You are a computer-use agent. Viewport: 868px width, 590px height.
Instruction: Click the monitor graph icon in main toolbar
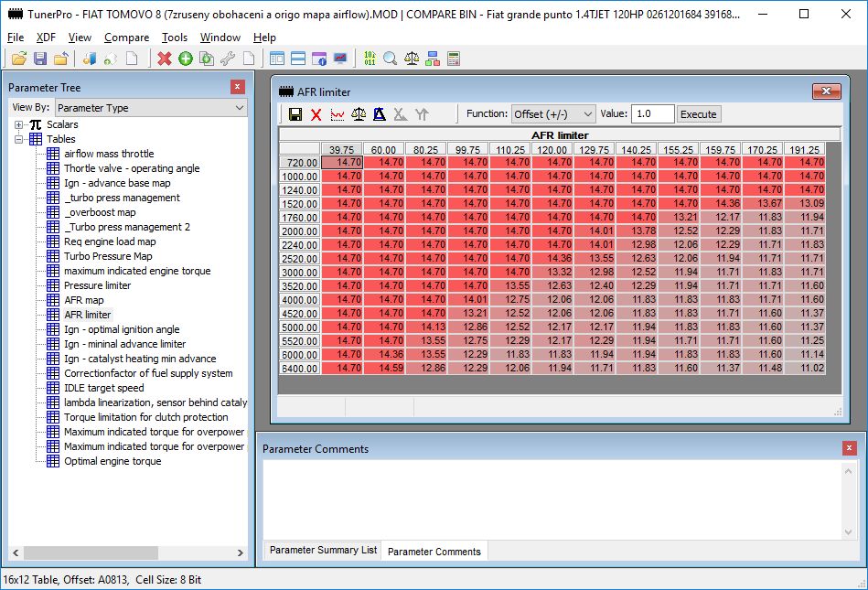click(340, 59)
